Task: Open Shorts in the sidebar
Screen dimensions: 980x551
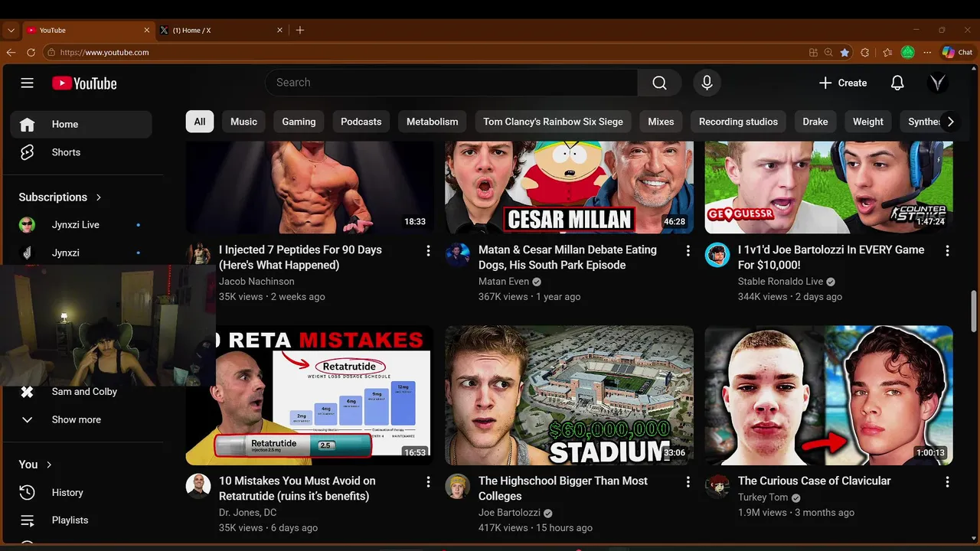Action: point(81,152)
